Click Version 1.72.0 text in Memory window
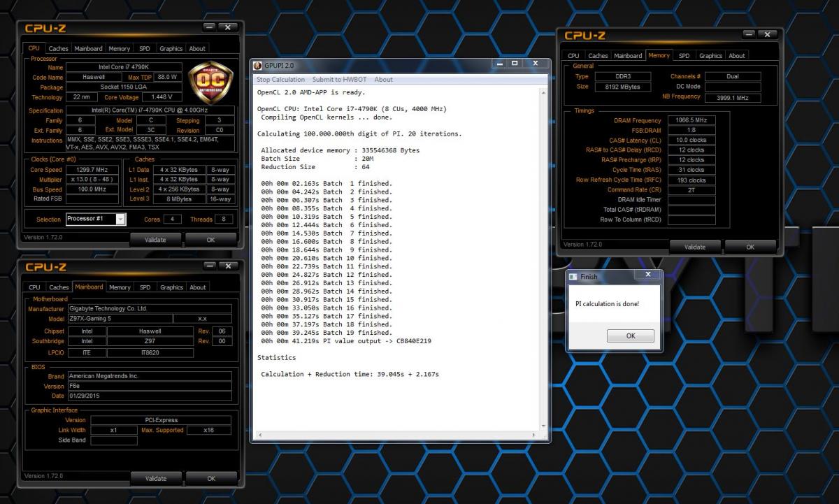This screenshot has height=504, width=839. click(x=583, y=245)
